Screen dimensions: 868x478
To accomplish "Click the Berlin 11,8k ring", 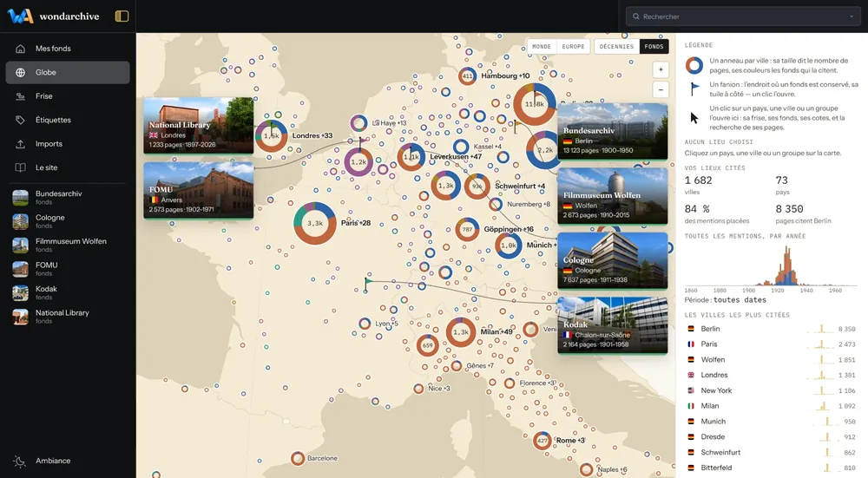I will 534,104.
